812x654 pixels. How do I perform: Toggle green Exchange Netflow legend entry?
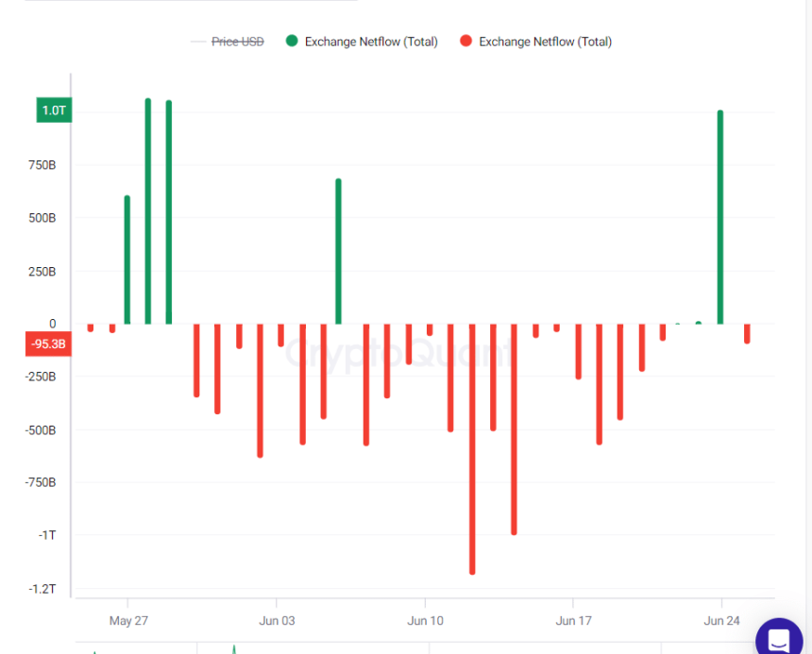pos(370,42)
